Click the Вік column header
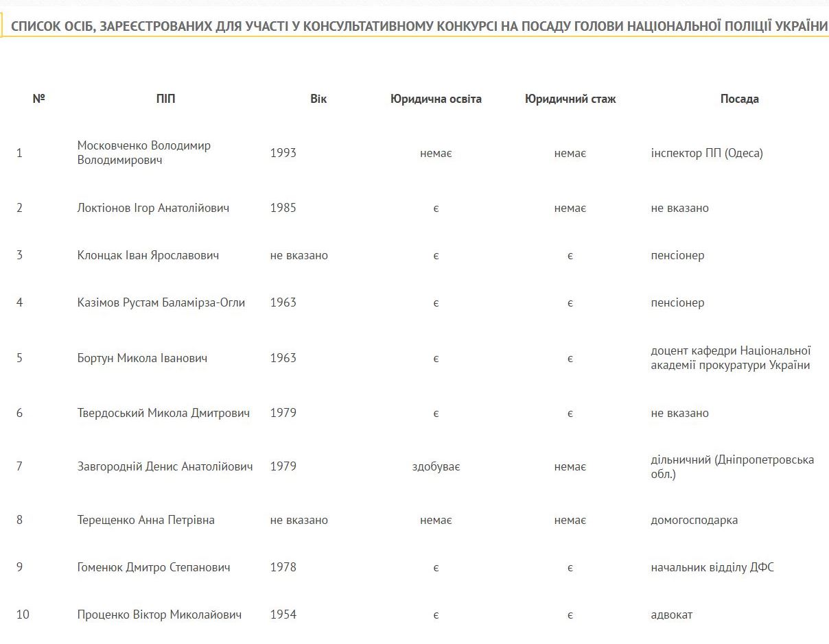This screenshot has width=829, height=644. [318, 99]
